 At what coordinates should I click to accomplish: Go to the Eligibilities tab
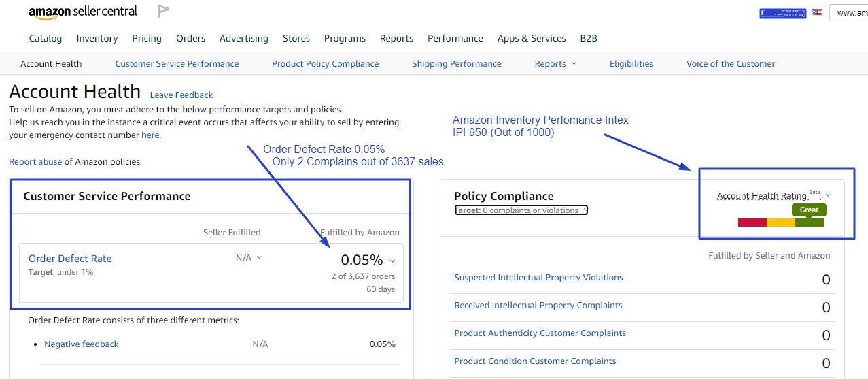631,63
